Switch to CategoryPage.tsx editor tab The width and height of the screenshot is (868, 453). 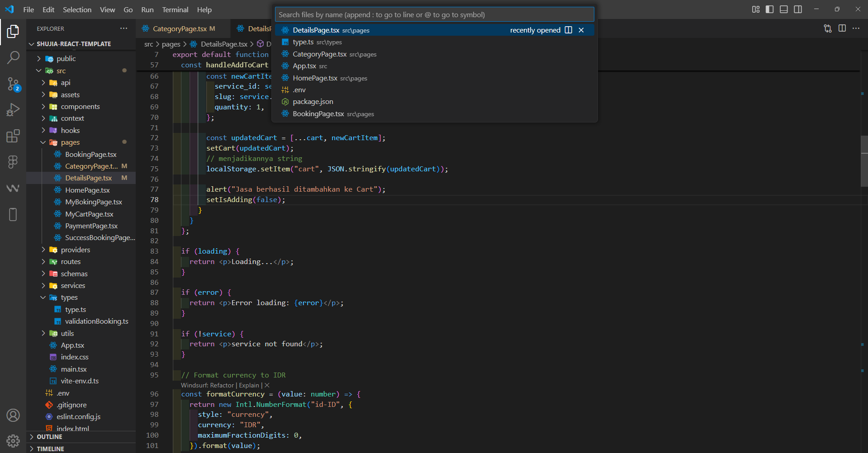click(x=183, y=28)
